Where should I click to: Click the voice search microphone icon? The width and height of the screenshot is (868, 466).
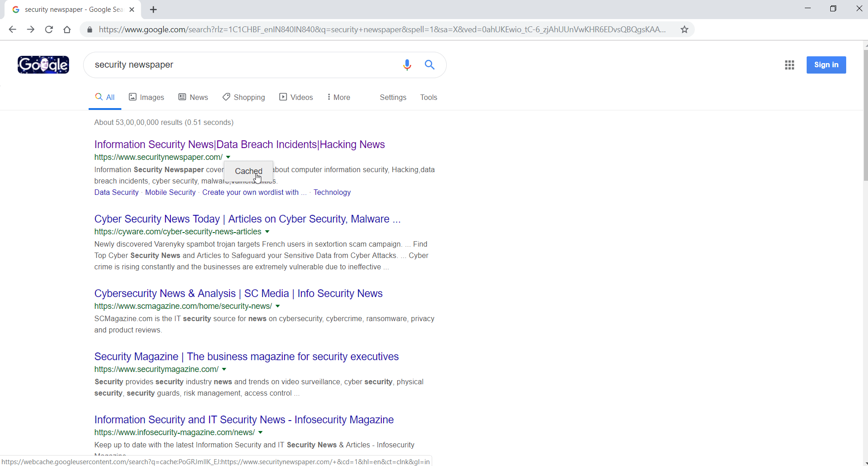407,65
